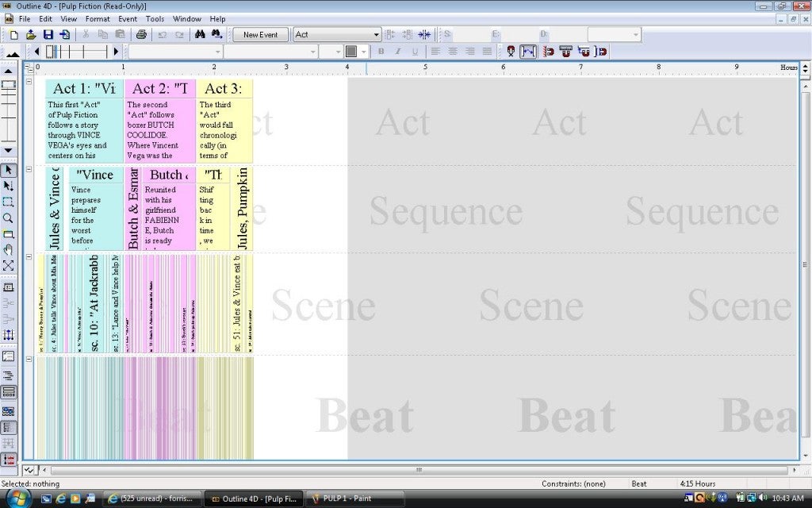Open the Event menu
812x508 pixels.
point(128,19)
